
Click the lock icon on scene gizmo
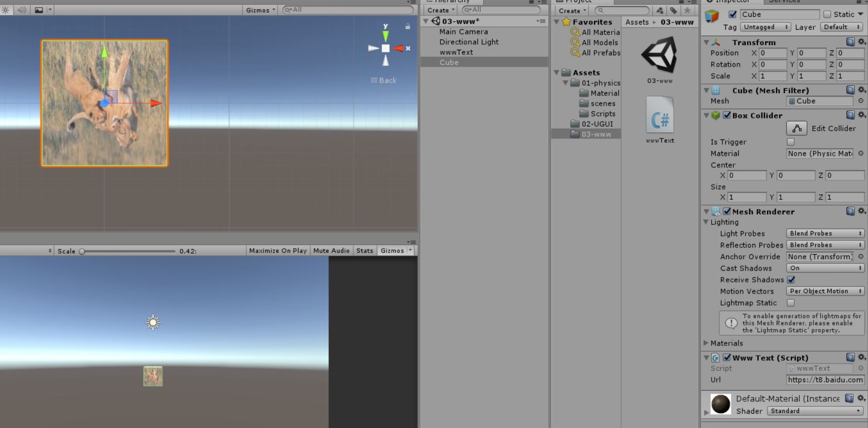(408, 26)
